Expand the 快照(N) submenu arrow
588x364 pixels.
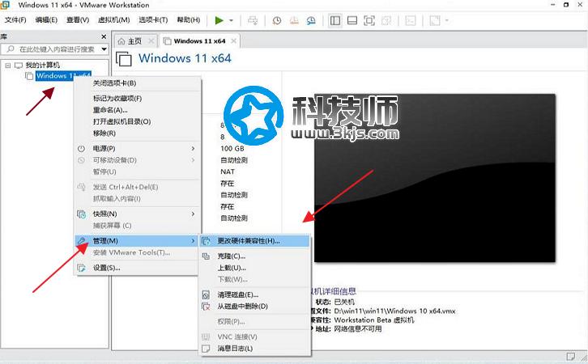[x=193, y=214]
